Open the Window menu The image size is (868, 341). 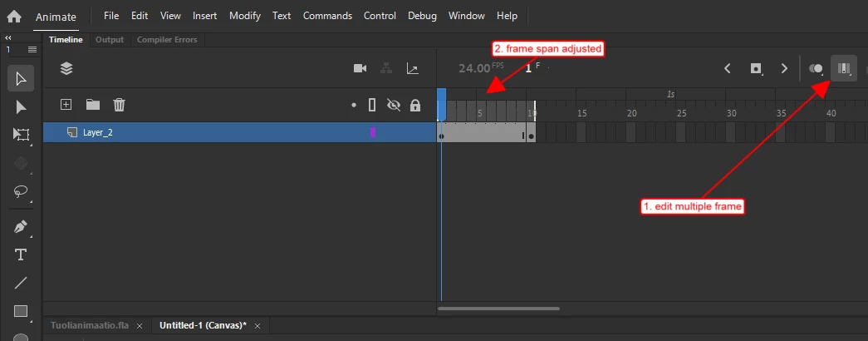point(467,16)
